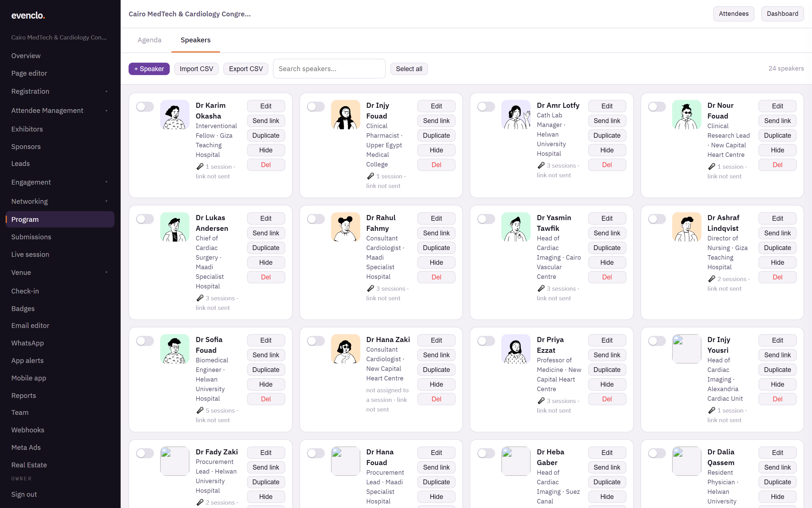The height and width of the screenshot is (508, 812).
Task: Send link to Dr Ashraf Lindqvist
Action: 777,233
